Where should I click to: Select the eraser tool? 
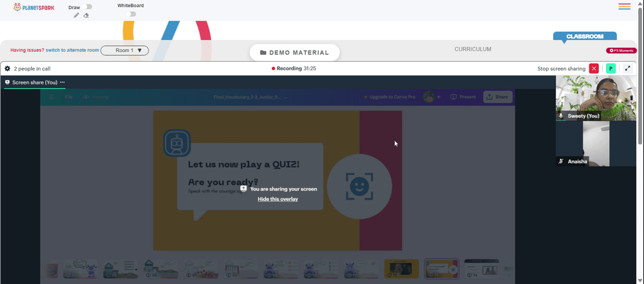86,15
